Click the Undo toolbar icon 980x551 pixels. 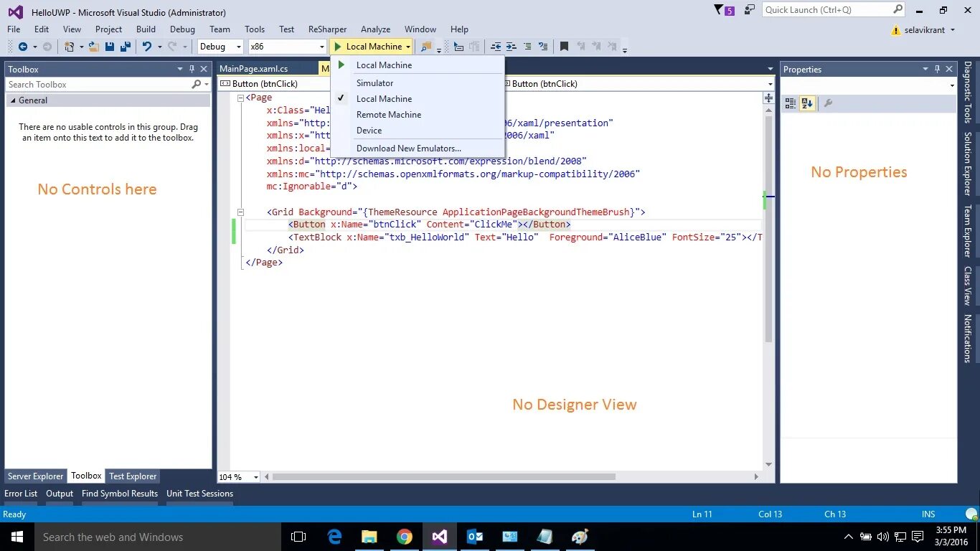[x=146, y=47]
